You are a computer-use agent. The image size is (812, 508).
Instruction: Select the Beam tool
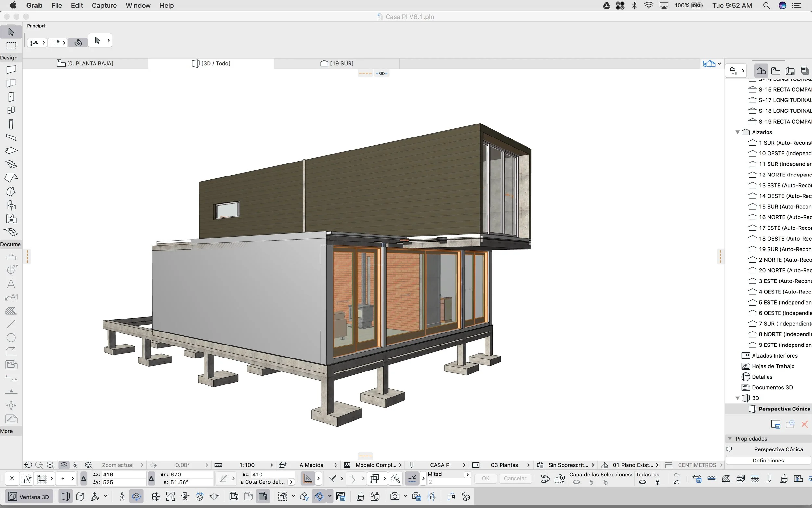[11, 137]
